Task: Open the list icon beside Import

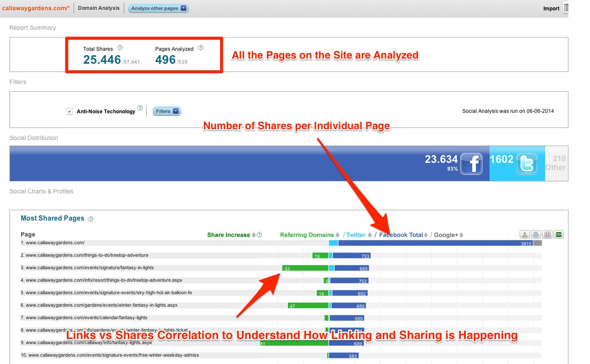Action: pyautogui.click(x=565, y=8)
